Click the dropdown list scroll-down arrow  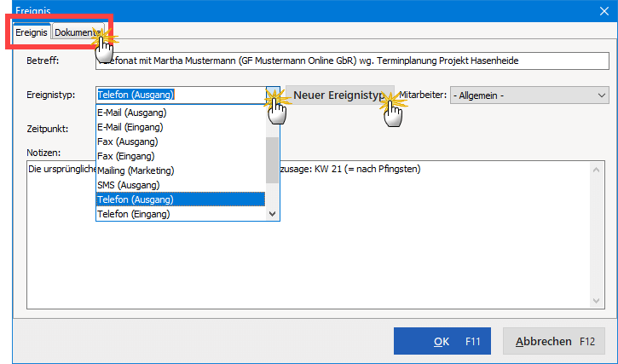click(272, 214)
